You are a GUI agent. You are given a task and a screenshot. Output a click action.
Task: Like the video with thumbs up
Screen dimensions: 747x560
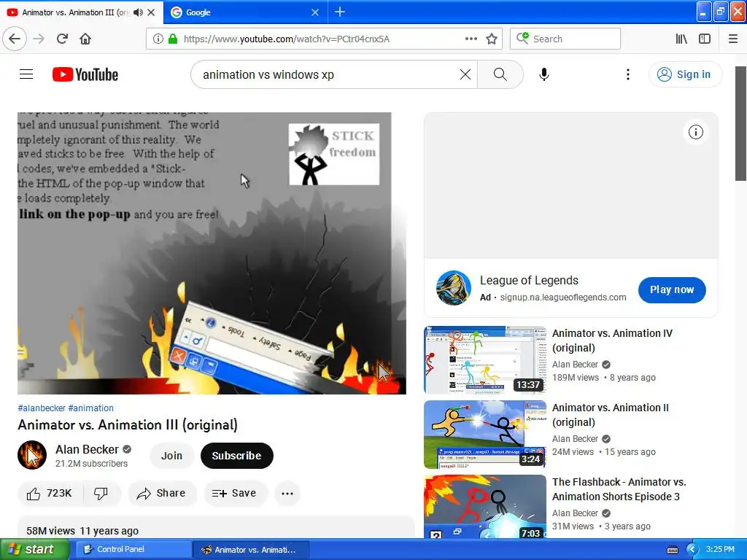50,494
